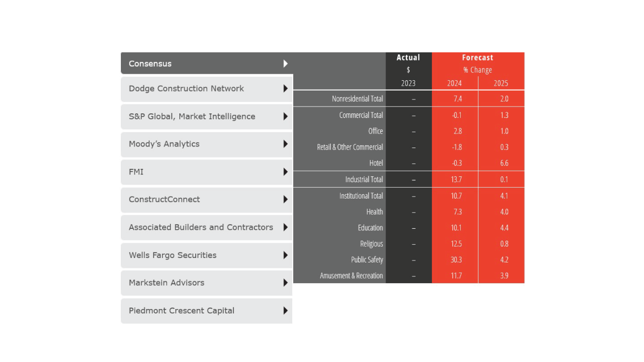Expand the Markstein Advisors arrow
644x362 pixels.
(285, 283)
